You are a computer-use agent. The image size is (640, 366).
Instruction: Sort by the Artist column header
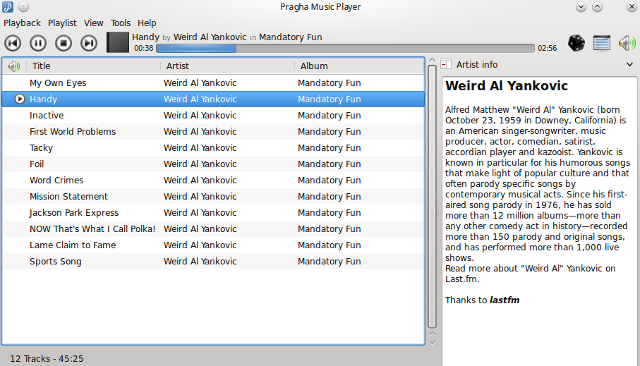227,66
